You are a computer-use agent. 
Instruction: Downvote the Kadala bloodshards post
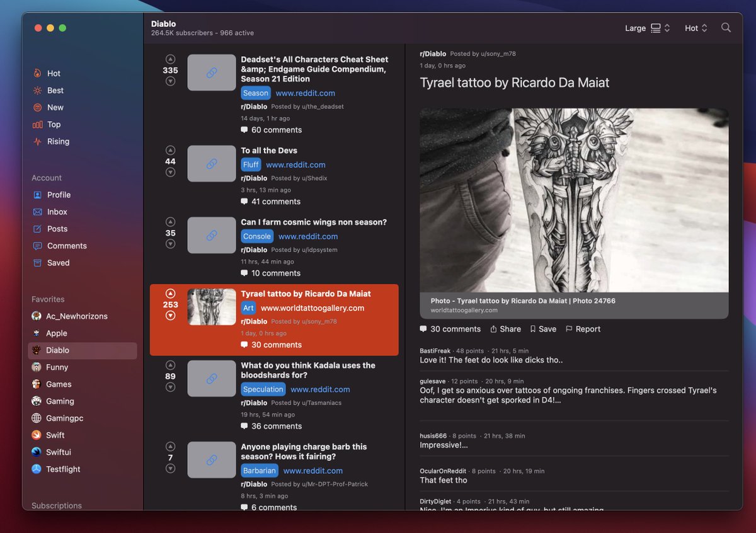170,387
